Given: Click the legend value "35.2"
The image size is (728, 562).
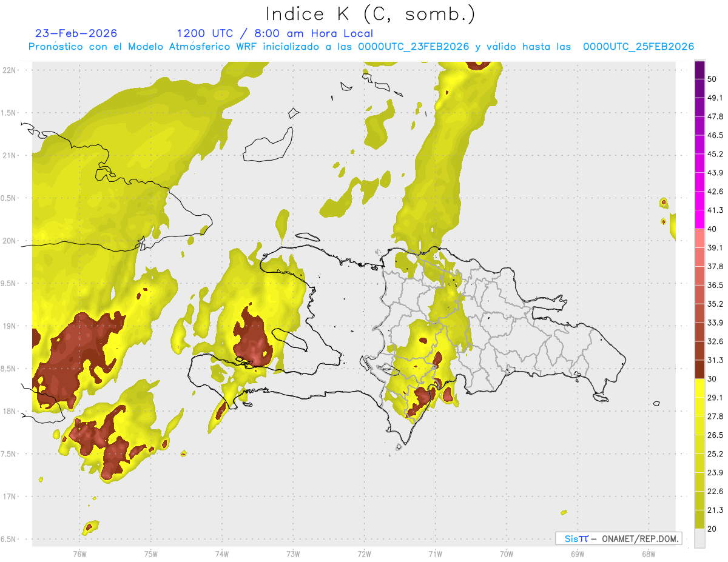Looking at the screenshot, I should (x=715, y=304).
